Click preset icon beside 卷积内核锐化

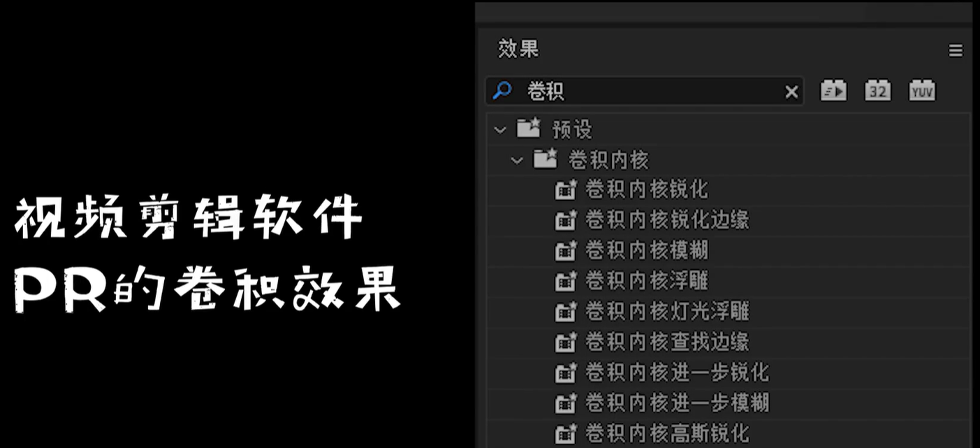pos(566,189)
